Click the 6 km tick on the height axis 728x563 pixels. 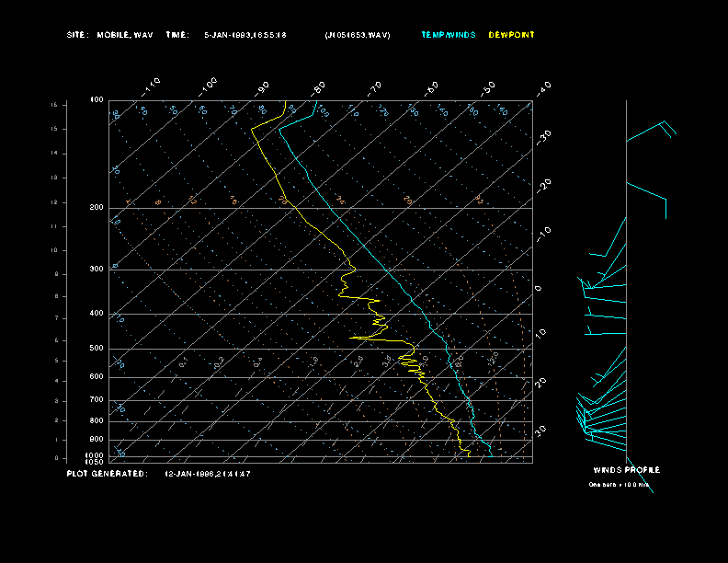click(x=56, y=340)
